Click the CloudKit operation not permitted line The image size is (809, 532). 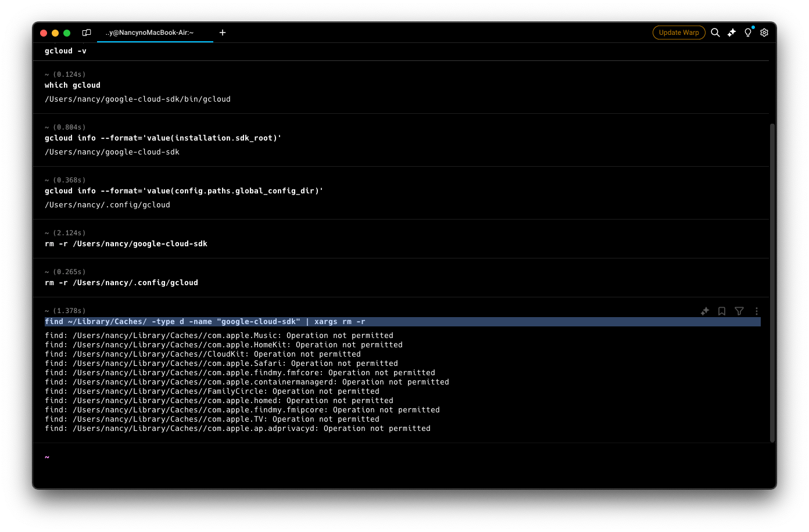tap(203, 354)
